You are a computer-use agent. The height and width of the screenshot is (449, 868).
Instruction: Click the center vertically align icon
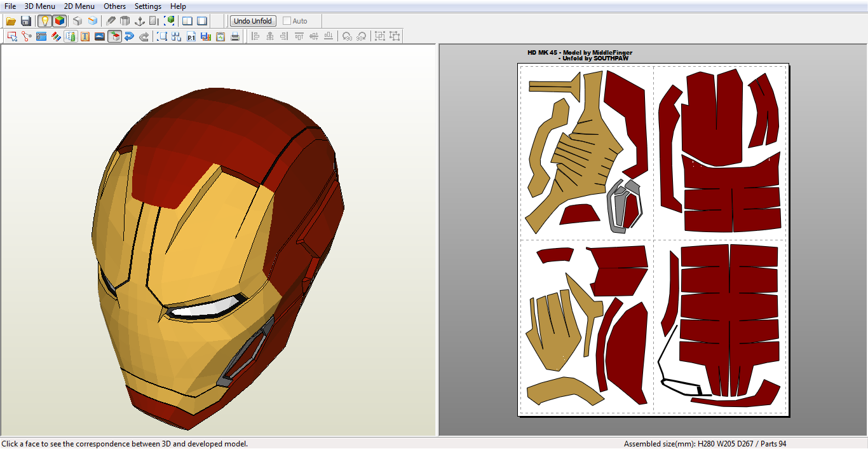314,36
